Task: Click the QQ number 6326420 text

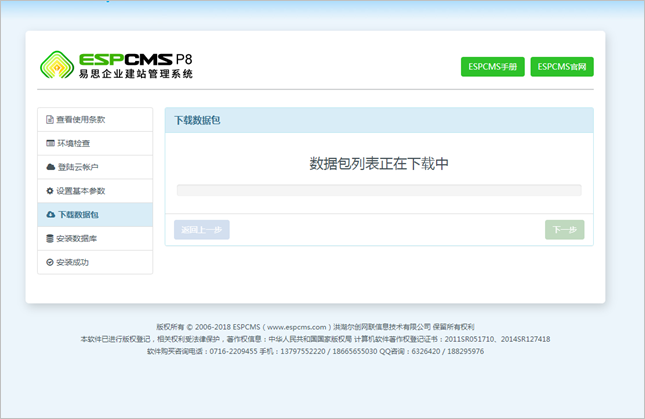Action: tap(426, 352)
